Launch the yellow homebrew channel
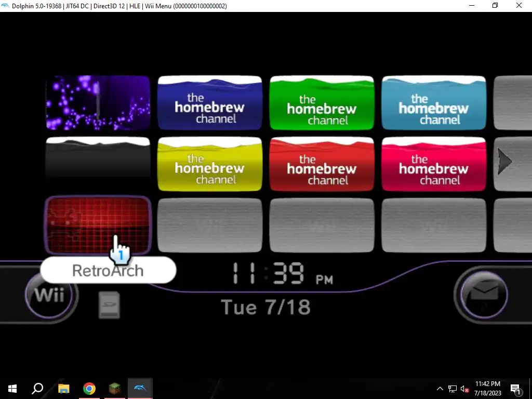This screenshot has height=399, width=532. point(210,164)
